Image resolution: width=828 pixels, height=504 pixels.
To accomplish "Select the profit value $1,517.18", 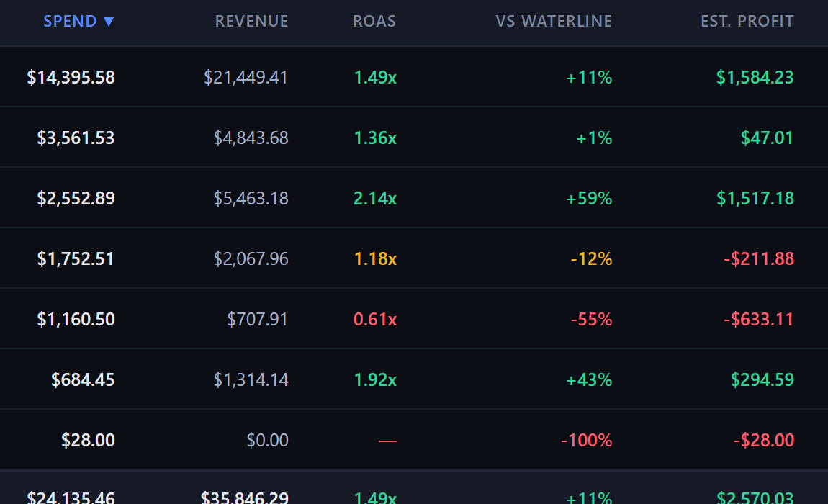I will click(755, 198).
